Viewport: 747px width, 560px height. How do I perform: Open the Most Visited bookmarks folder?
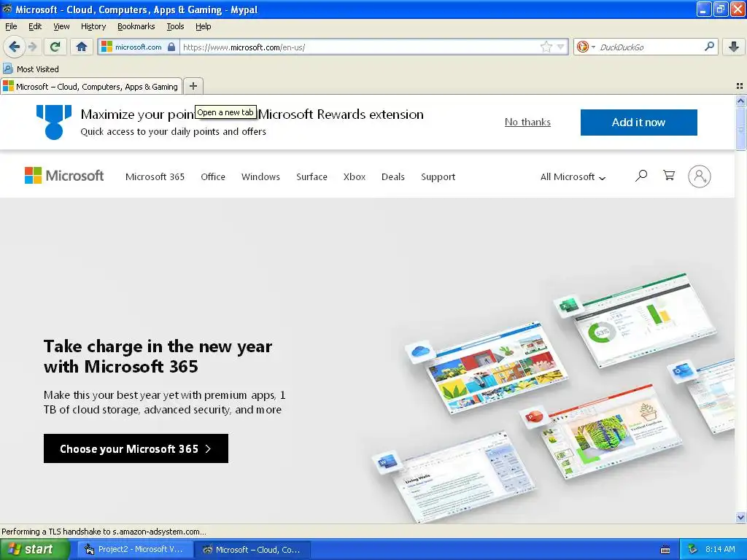(31, 69)
